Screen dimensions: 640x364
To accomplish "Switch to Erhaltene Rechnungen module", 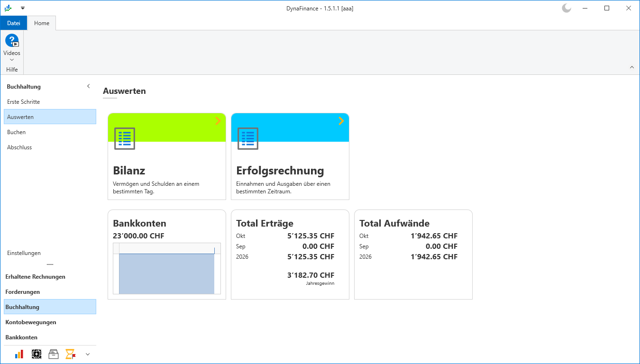I will point(50,277).
